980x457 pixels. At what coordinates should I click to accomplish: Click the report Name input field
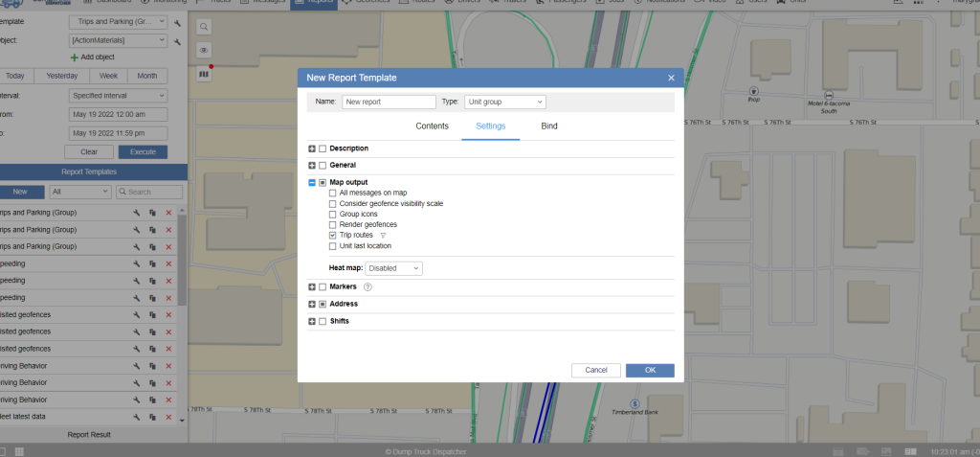pos(389,102)
